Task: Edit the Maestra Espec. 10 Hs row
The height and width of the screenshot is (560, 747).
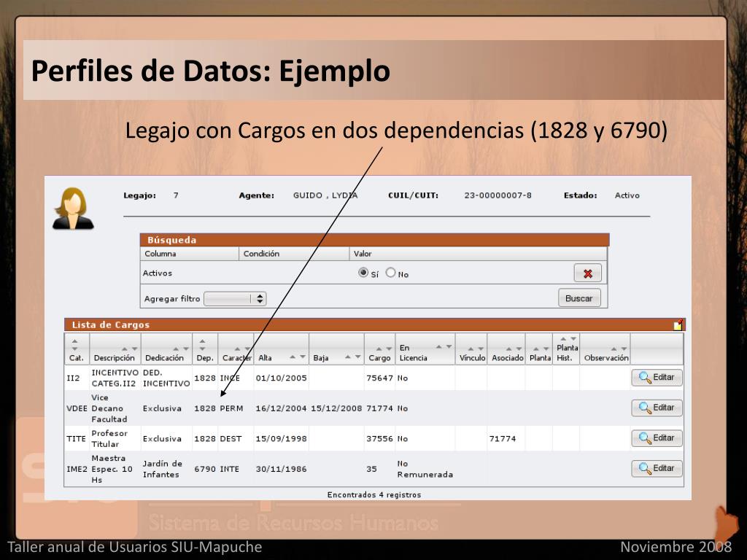Action: click(657, 469)
